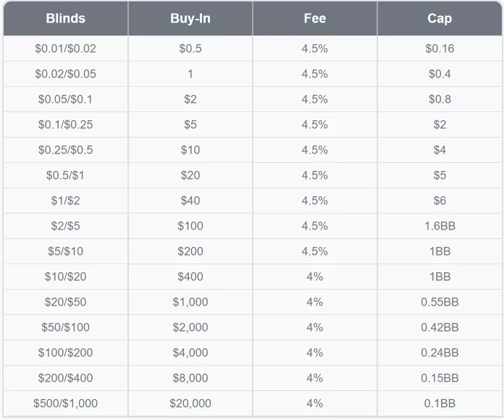Screen dimensions: 504x420
Task: Select the 0.55BB cap cell
Action: click(440, 302)
